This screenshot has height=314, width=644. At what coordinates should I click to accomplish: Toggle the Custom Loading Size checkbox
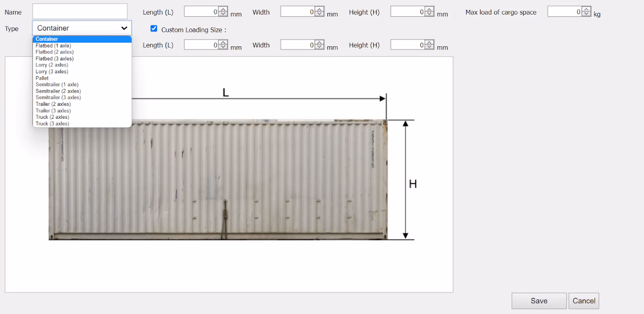(x=154, y=29)
